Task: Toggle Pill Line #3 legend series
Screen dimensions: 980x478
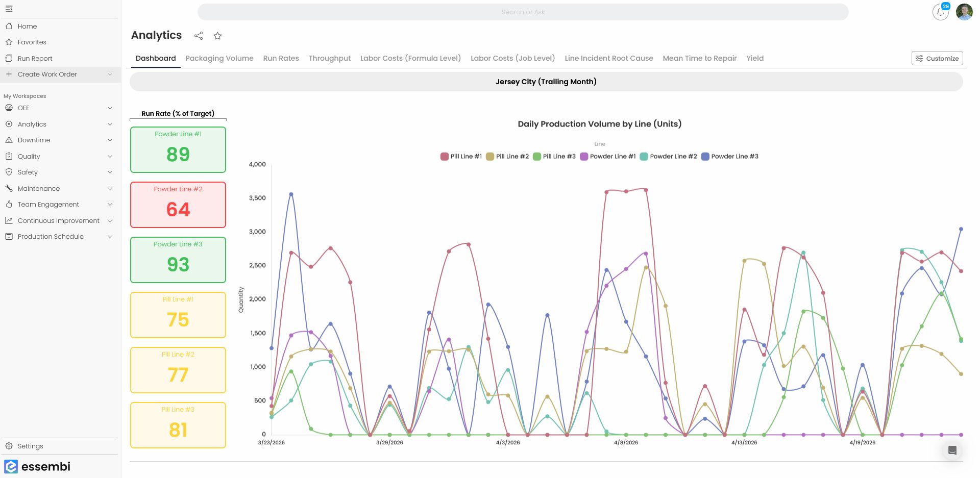Action: click(554, 157)
